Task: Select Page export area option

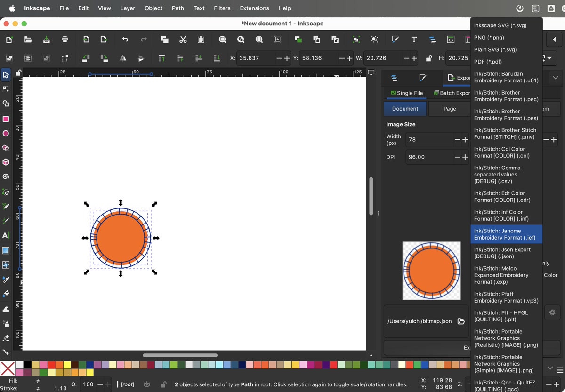Action: 450,109
